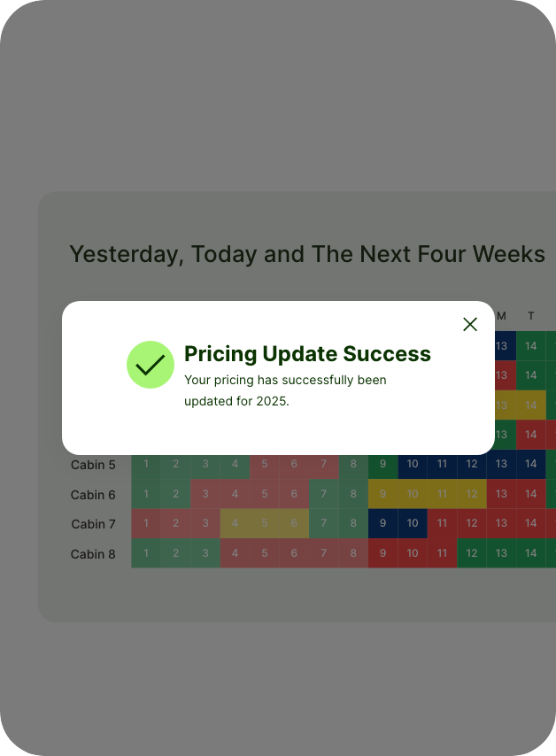Open red day 13 cell for Cabin 6

(x=501, y=494)
